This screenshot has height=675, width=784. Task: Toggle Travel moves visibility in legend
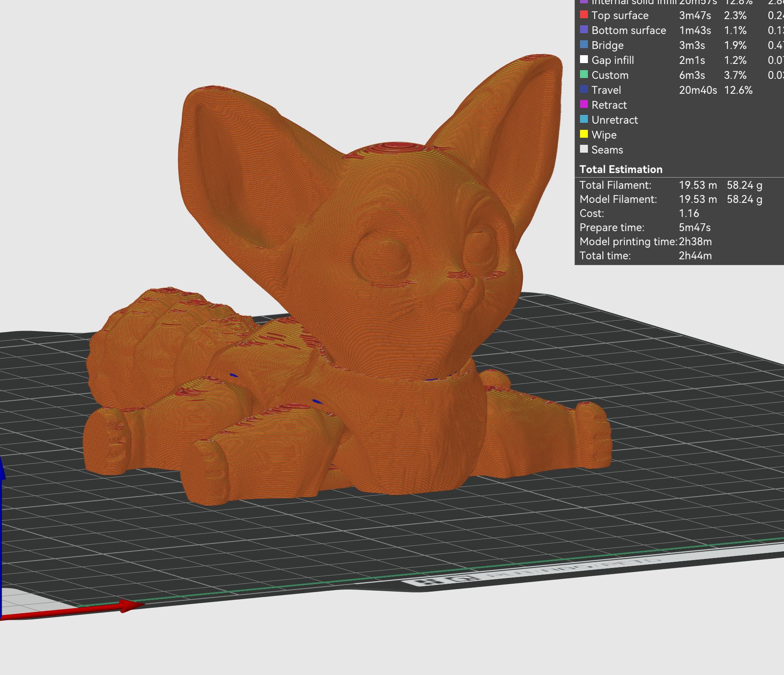[x=606, y=90]
